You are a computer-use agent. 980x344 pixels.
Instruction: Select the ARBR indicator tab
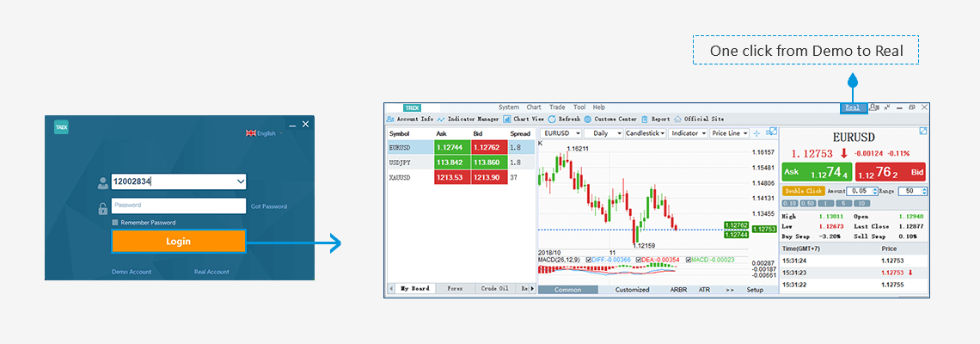[678, 290]
